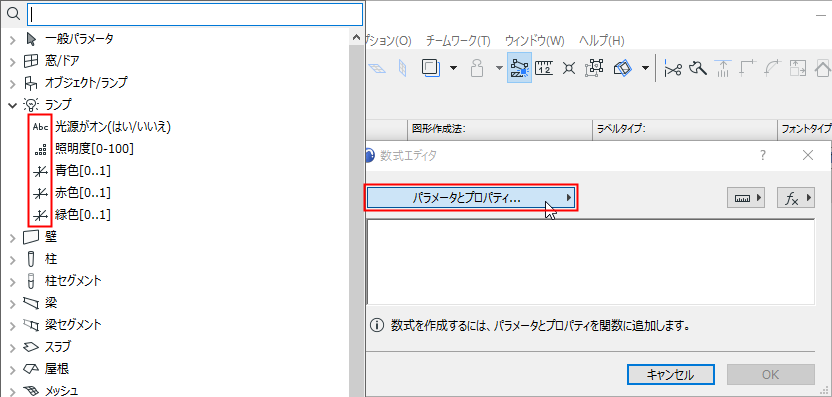Select 赤色[0..1] parameter

tap(82, 193)
